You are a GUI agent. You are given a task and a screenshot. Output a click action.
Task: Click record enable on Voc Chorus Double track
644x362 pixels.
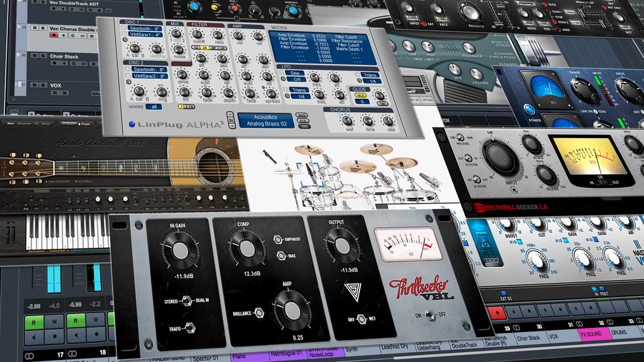click(54, 35)
